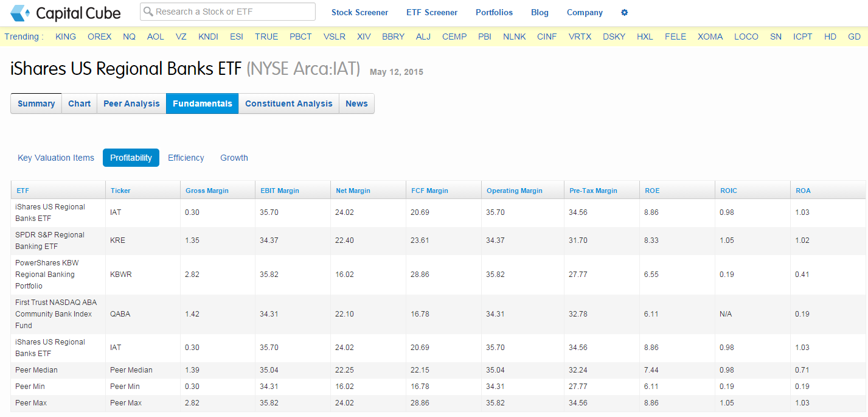Click the N/A ROIC value for QABA
The width and height of the screenshot is (868, 417).
point(726,314)
